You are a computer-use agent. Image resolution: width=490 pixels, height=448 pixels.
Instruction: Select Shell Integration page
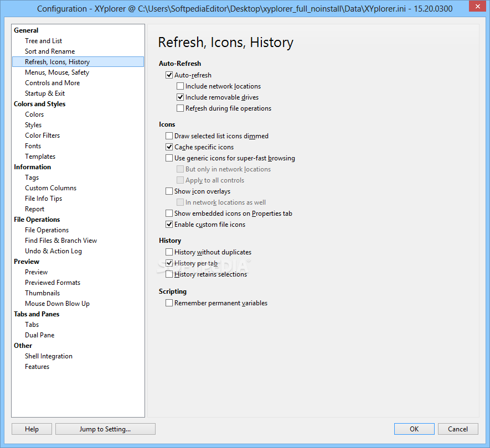pyautogui.click(x=49, y=356)
